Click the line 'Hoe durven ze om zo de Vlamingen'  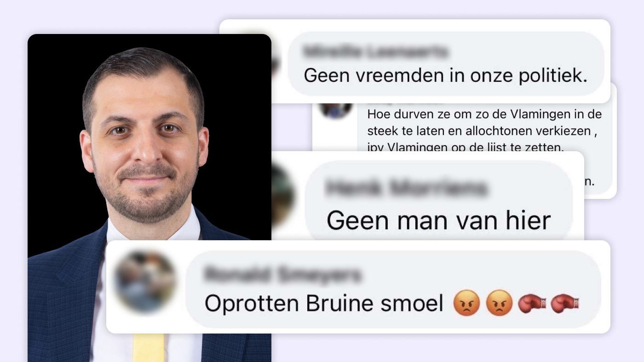click(x=485, y=114)
